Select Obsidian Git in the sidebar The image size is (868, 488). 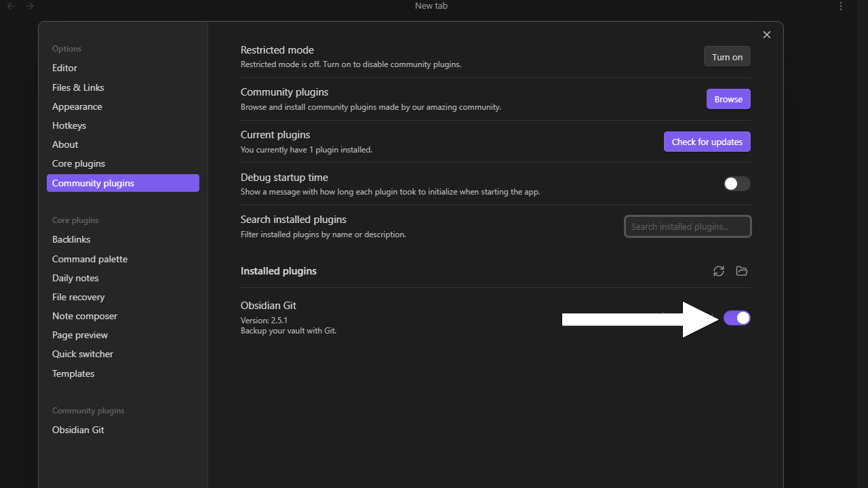click(x=78, y=430)
